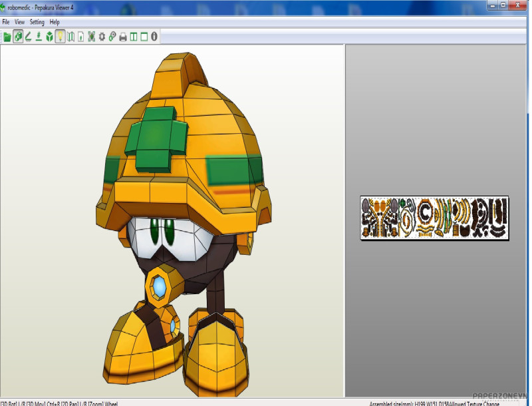Print the pattern using the printer icon

click(x=123, y=37)
